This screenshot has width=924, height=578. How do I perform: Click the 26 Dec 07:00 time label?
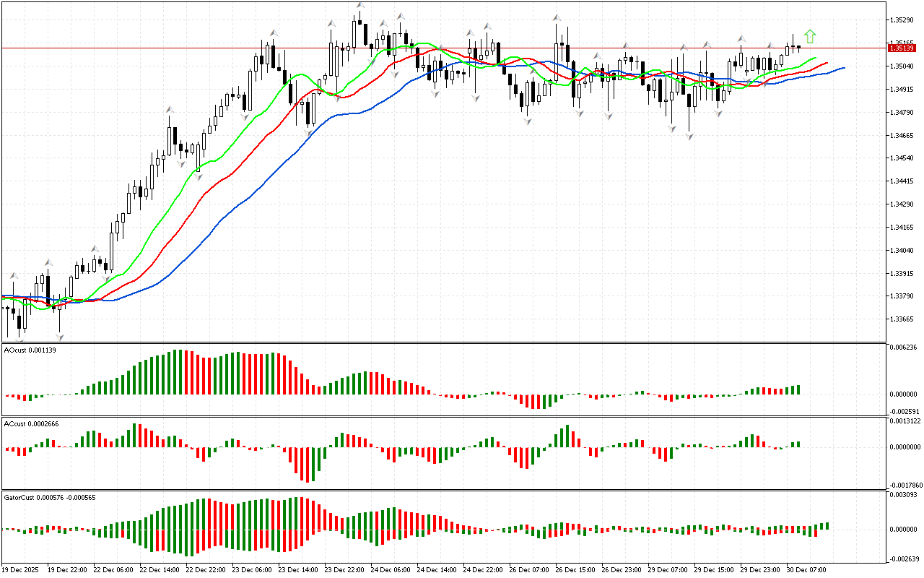pos(528,570)
